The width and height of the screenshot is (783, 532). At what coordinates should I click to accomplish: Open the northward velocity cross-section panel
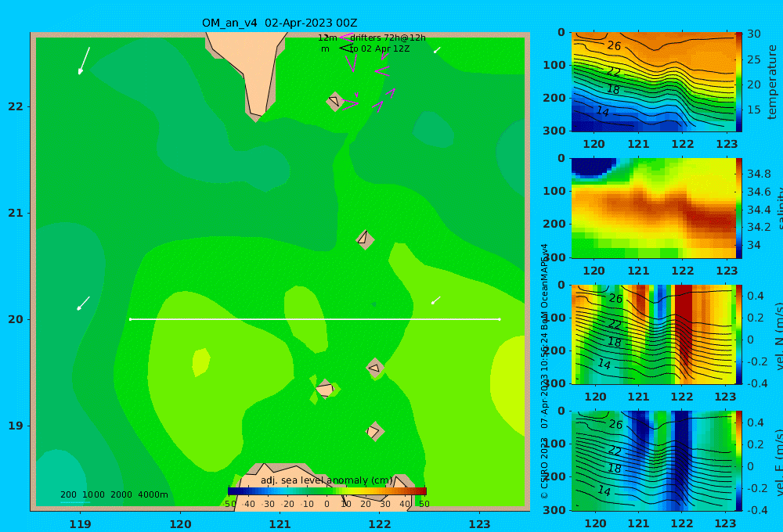point(654,334)
